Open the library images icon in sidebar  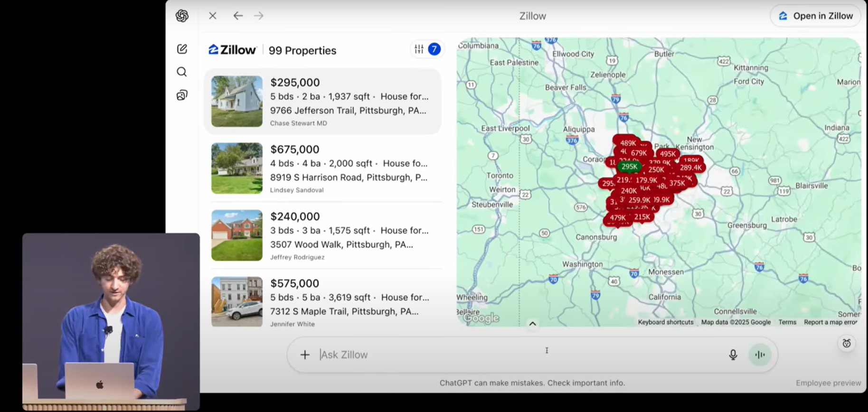(x=182, y=95)
